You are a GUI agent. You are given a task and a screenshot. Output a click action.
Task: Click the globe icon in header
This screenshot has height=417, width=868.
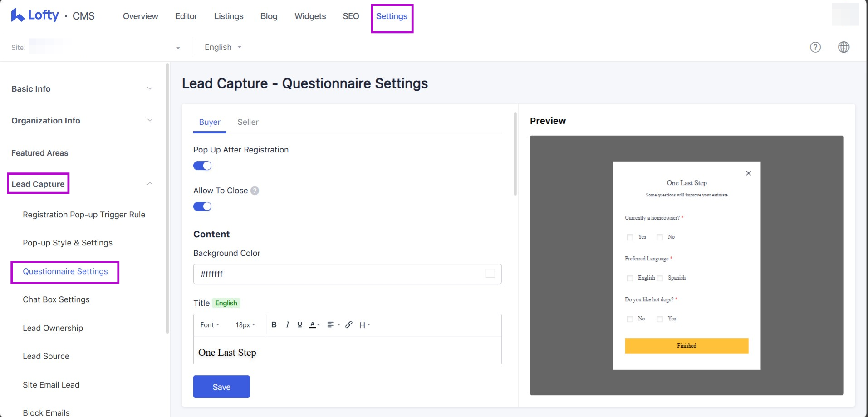coord(843,47)
